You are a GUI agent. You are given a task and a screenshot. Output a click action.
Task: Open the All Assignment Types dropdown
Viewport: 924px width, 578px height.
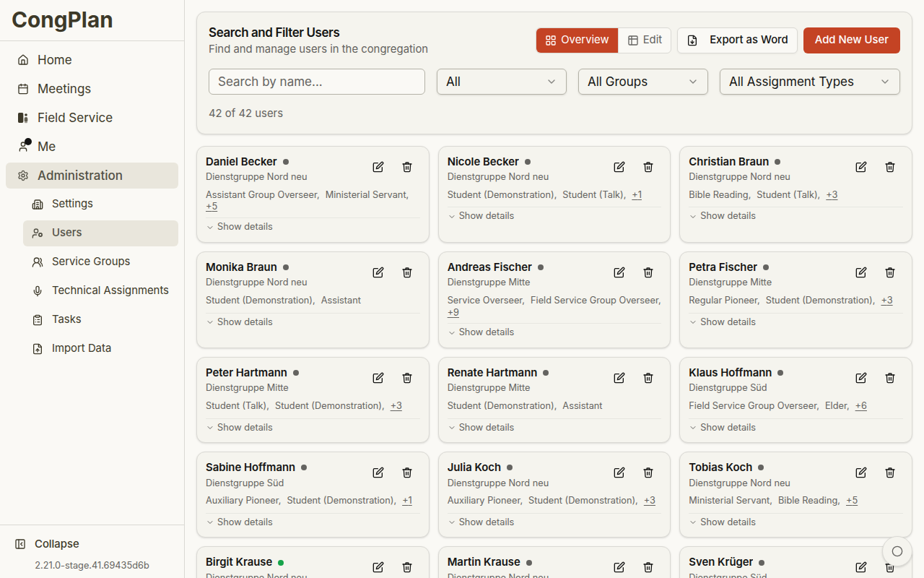pos(810,82)
